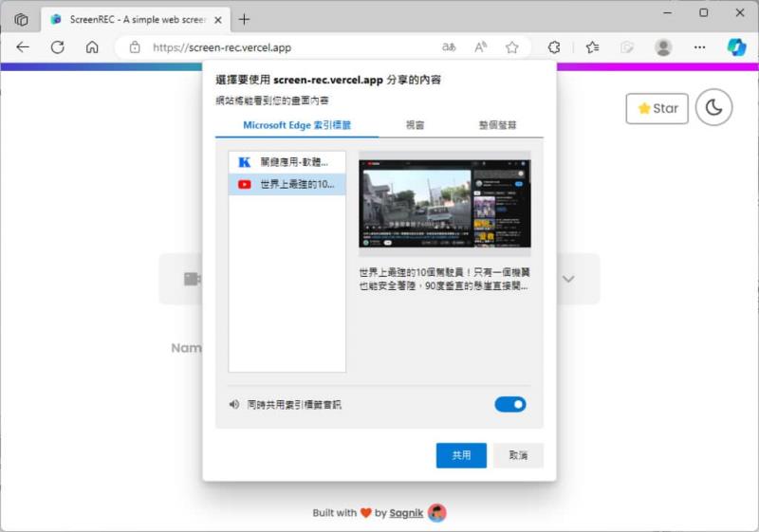Toggle dark mode with the moon icon
The image size is (759, 532).
(x=713, y=107)
